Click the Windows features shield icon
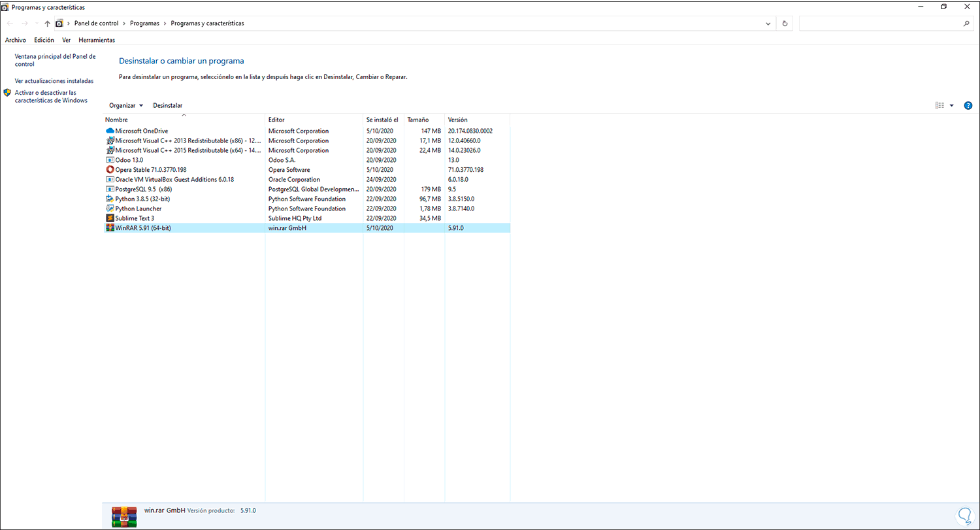 pos(7,93)
